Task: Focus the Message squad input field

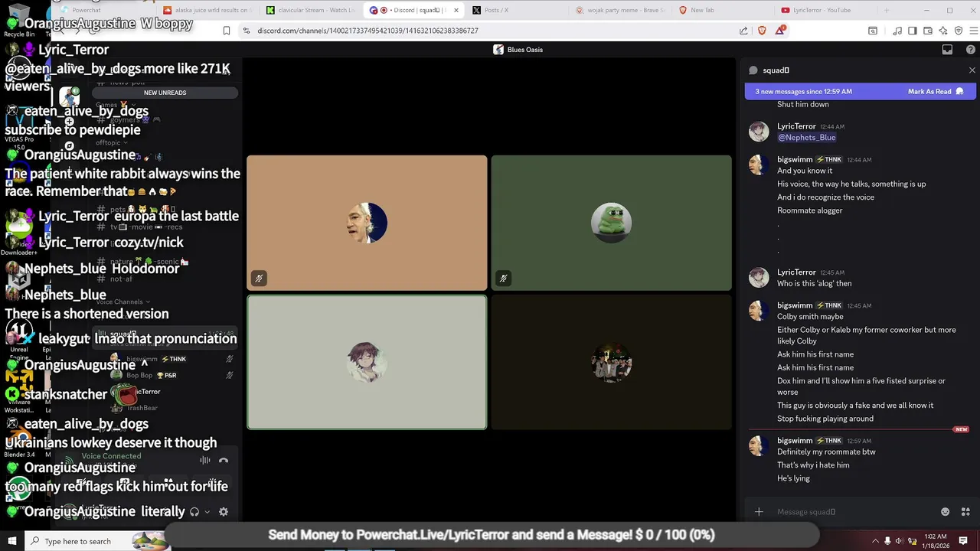Action: point(854,512)
